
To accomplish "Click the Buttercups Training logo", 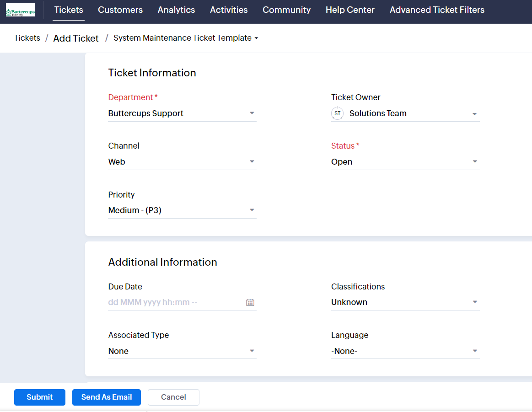I will pos(20,10).
